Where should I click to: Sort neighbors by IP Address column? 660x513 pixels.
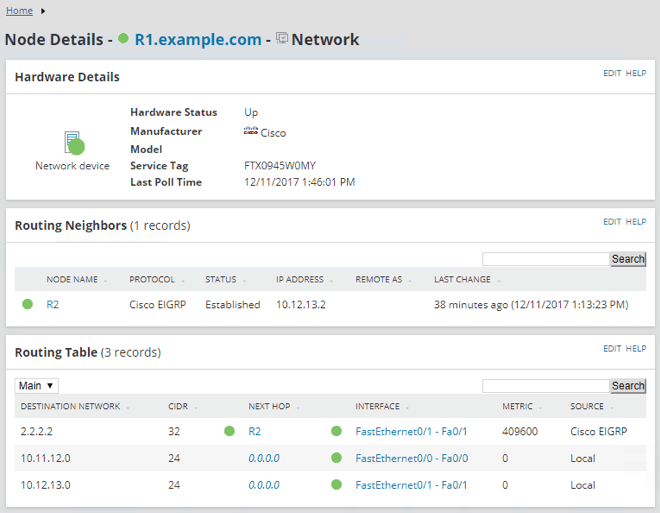coord(300,279)
